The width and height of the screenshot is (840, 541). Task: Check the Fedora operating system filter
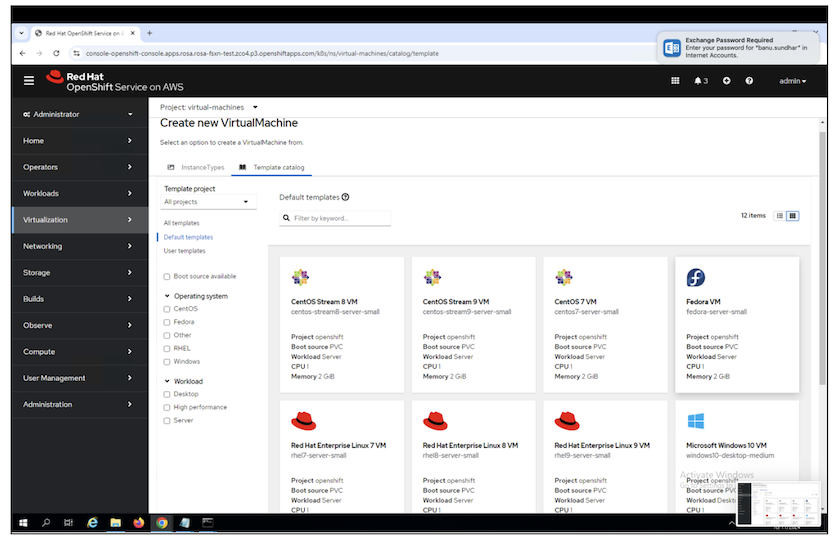pyautogui.click(x=167, y=322)
